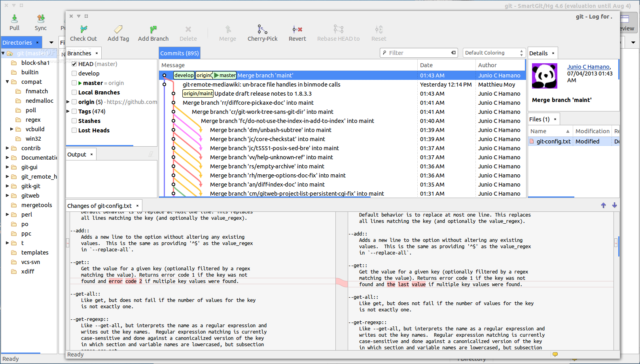Image resolution: width=640 pixels, height=364 pixels.
Task: Expand the Tags (474) node
Action: pyautogui.click(x=68, y=111)
